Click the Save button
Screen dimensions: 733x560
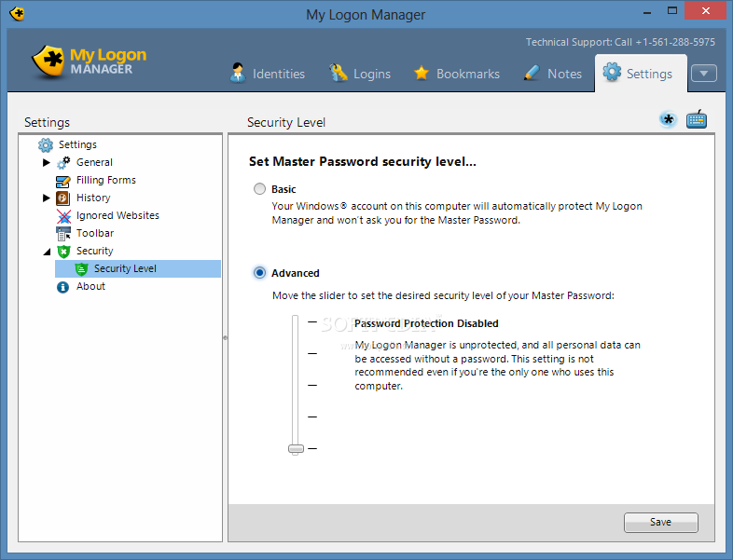point(660,522)
